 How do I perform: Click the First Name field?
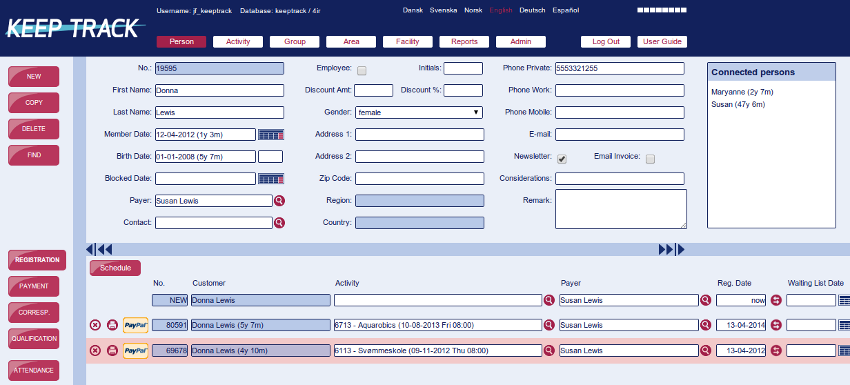[219, 91]
